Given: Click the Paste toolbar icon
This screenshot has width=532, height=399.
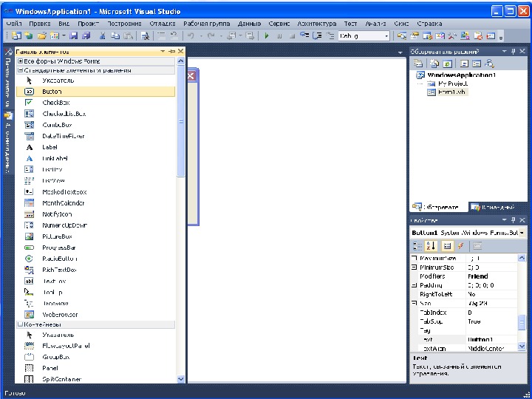Looking at the screenshot, I should pyautogui.click(x=129, y=35).
